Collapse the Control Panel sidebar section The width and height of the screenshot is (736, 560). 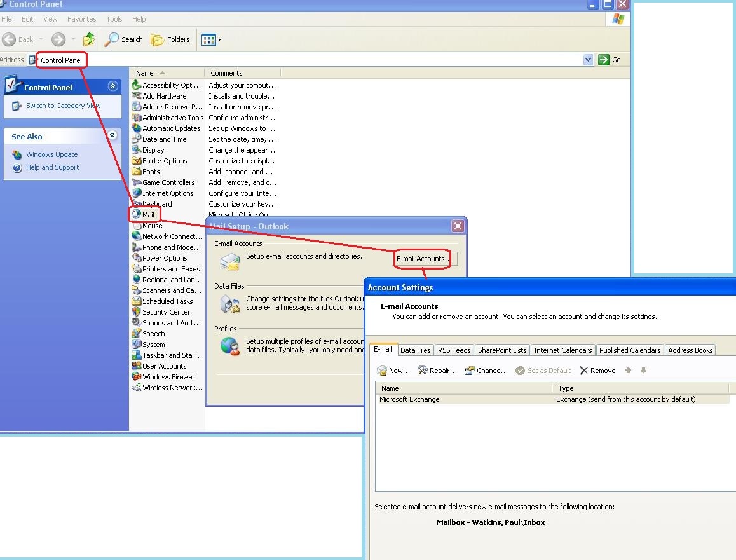click(x=112, y=86)
